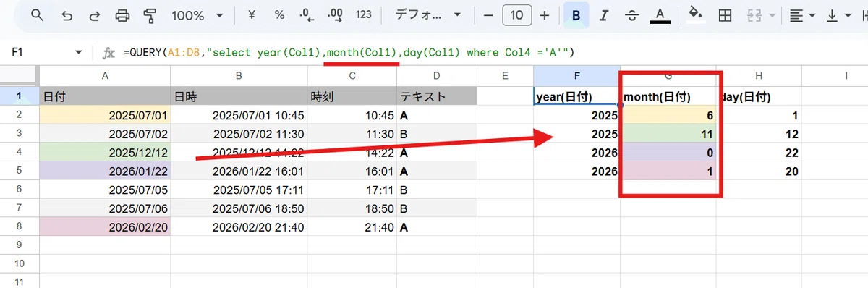
Task: Increase font size with plus button
Action: 545,15
